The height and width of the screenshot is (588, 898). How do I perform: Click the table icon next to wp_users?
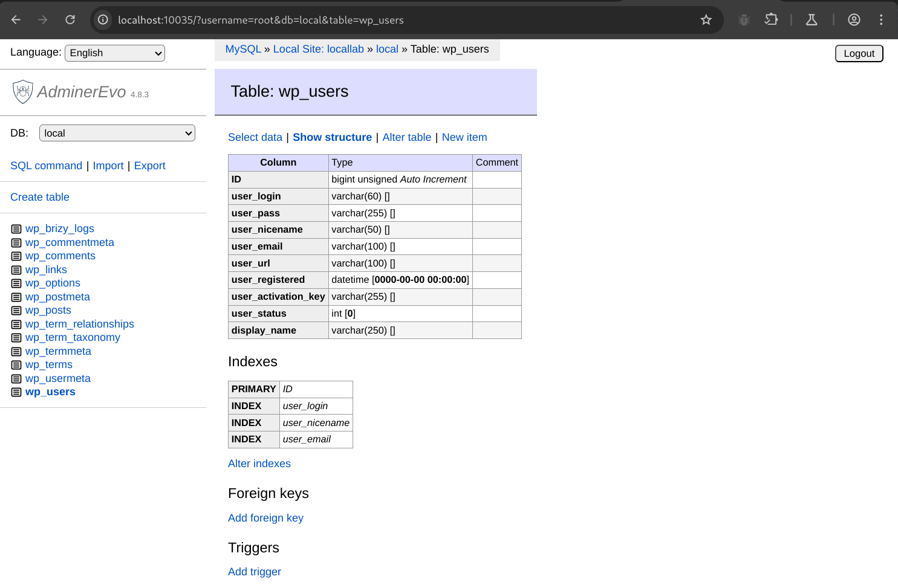click(16, 392)
